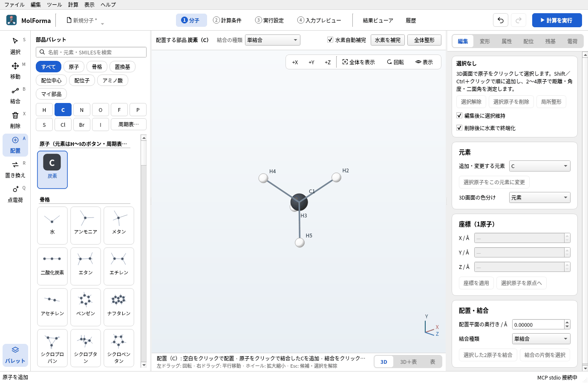This screenshot has height=383, width=588.
Task: Select the すべて filter chip
Action: (x=49, y=67)
